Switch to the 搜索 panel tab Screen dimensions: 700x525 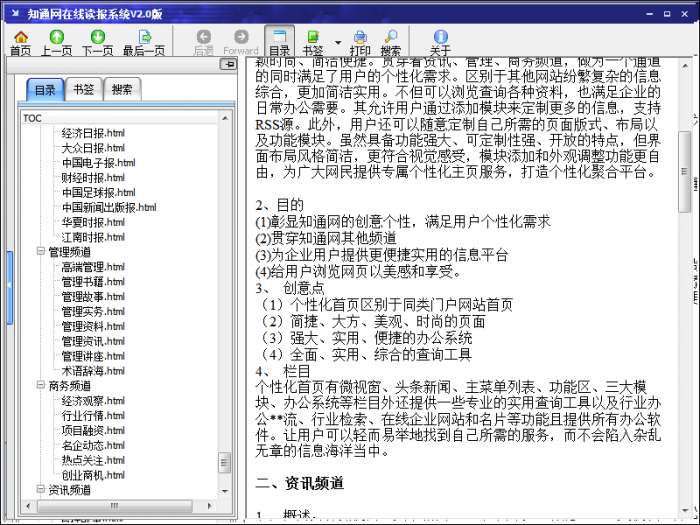tap(122, 90)
